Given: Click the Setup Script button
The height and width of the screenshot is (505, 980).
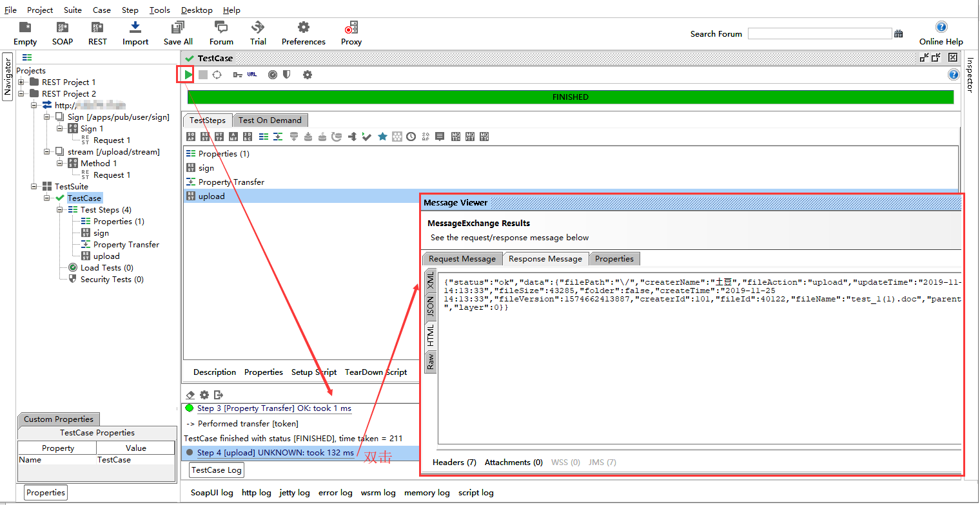Looking at the screenshot, I should pyautogui.click(x=314, y=372).
